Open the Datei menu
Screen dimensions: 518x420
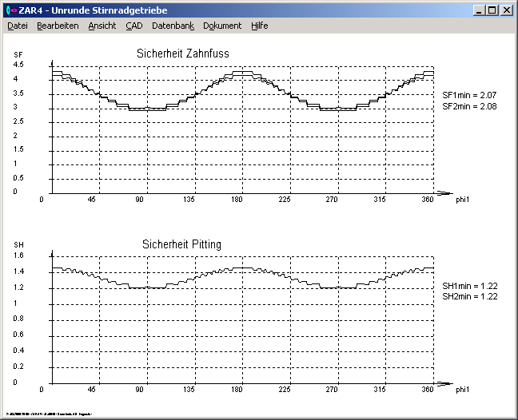tap(18, 26)
